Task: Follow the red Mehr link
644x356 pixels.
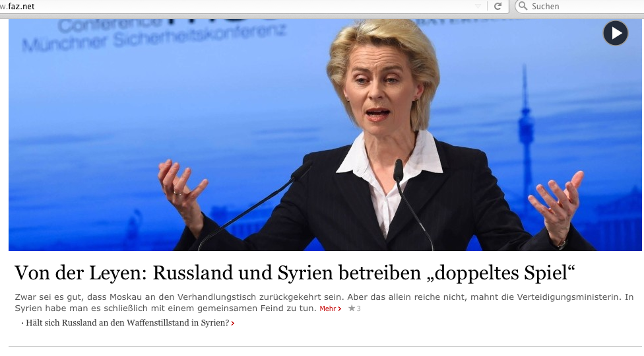Action: click(x=328, y=308)
